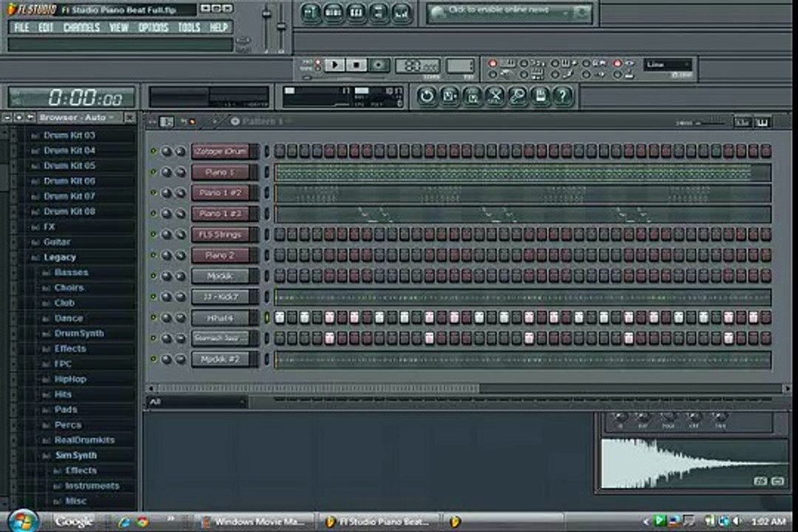Expand the HipHop folder
This screenshot has height=532, width=798.
click(69, 379)
